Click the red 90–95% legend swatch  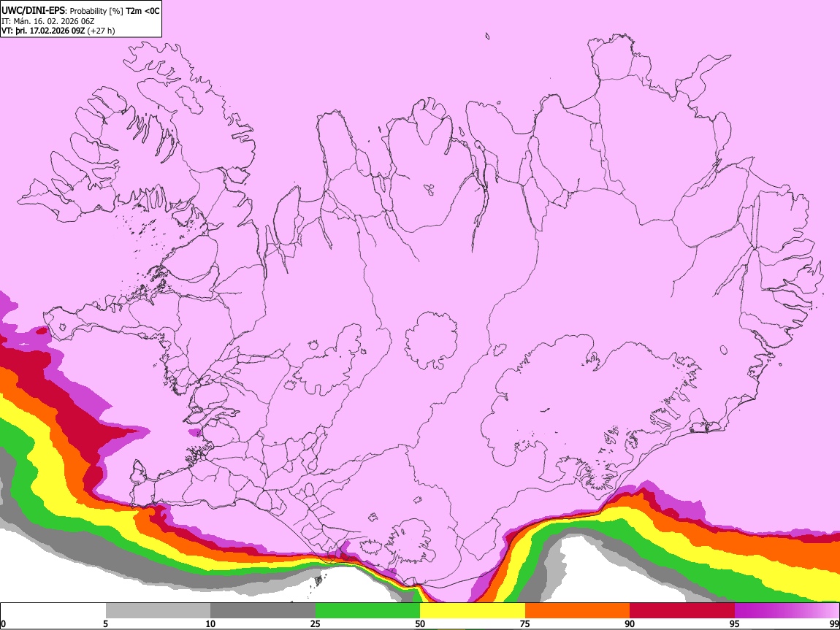click(x=682, y=611)
